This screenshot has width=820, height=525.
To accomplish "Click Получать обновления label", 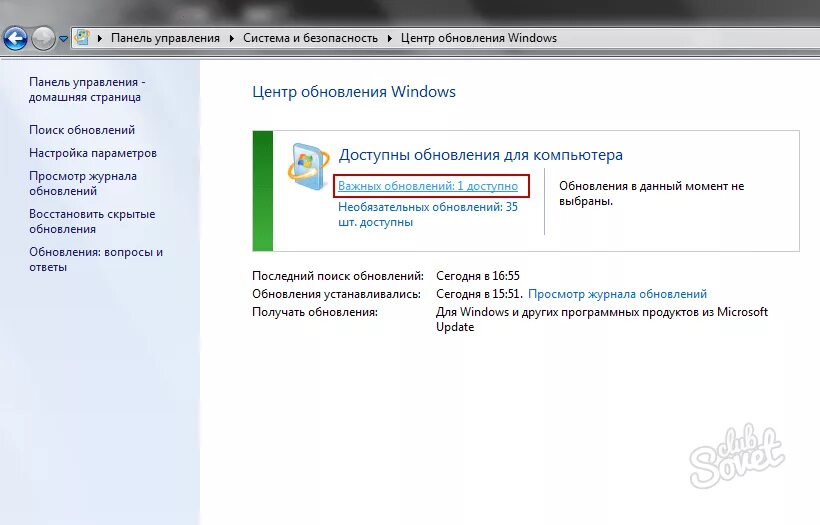I will tap(315, 312).
